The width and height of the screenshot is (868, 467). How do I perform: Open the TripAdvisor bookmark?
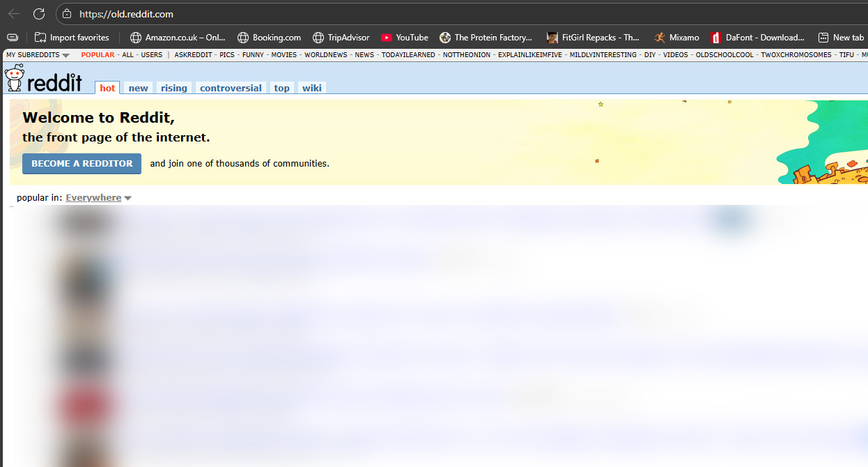[x=341, y=38]
